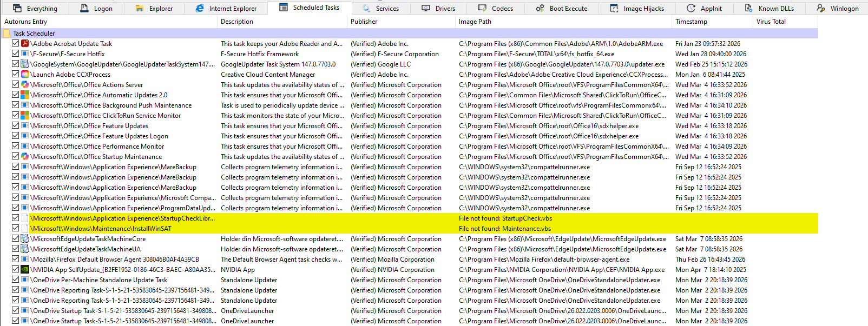This screenshot has height=326, width=868.
Task: Click the InstallWinSAT blank file icon
Action: coord(25,228)
